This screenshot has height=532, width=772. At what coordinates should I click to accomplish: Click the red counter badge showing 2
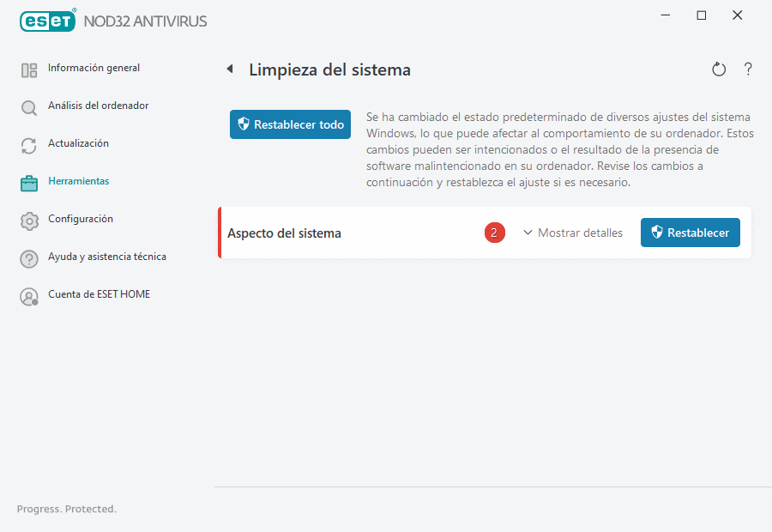click(494, 233)
